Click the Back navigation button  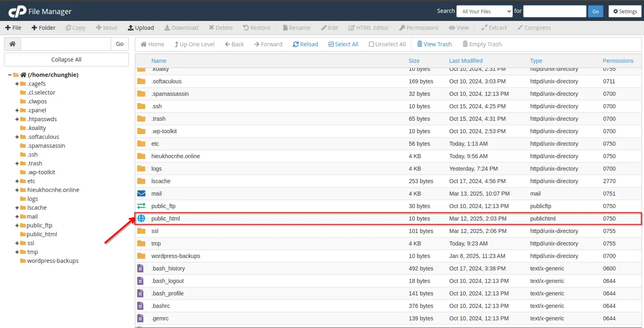click(x=234, y=44)
